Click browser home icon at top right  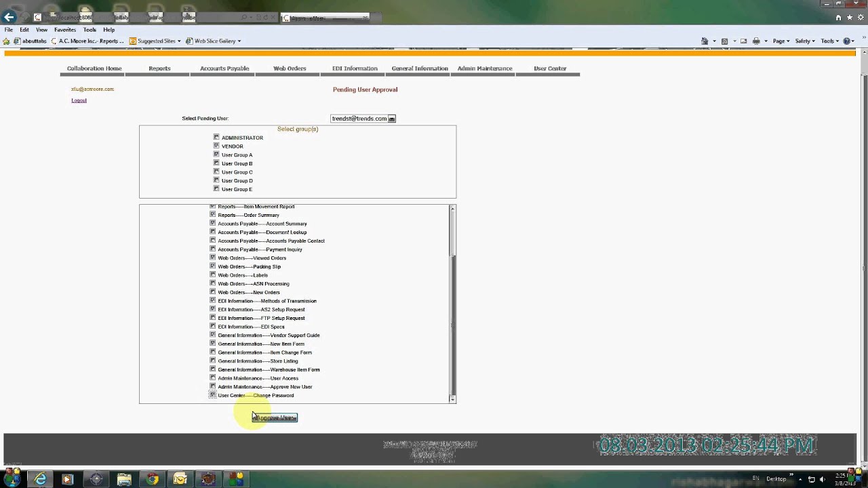pyautogui.click(x=839, y=18)
